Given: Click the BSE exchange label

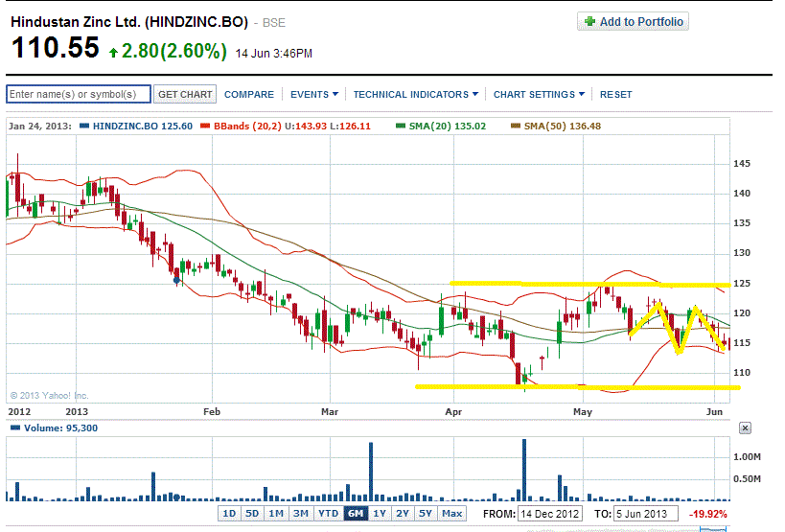Looking at the screenshot, I should pos(274,23).
